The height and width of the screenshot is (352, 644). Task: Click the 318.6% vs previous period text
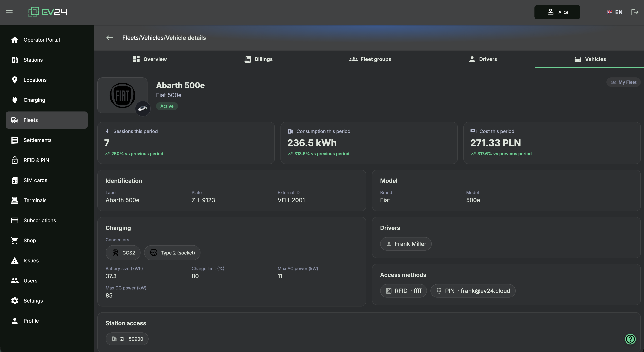(x=322, y=154)
